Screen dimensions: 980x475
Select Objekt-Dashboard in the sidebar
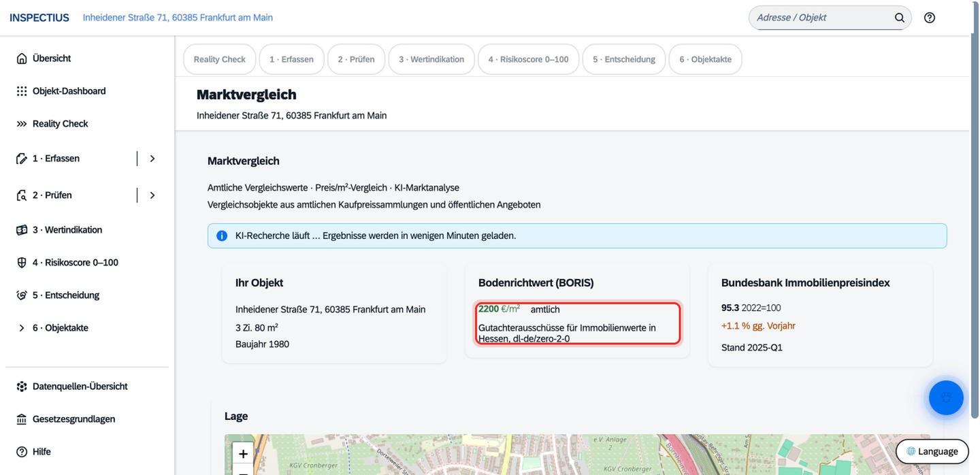(x=87, y=91)
